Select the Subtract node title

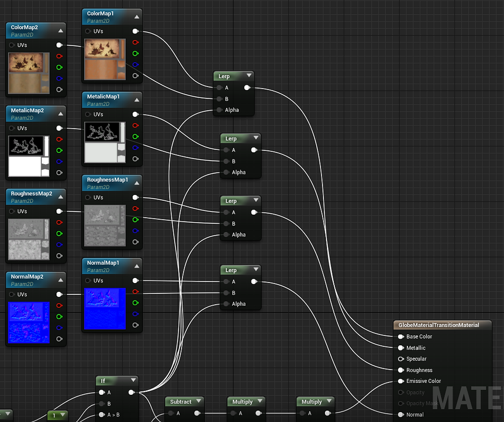181,402
